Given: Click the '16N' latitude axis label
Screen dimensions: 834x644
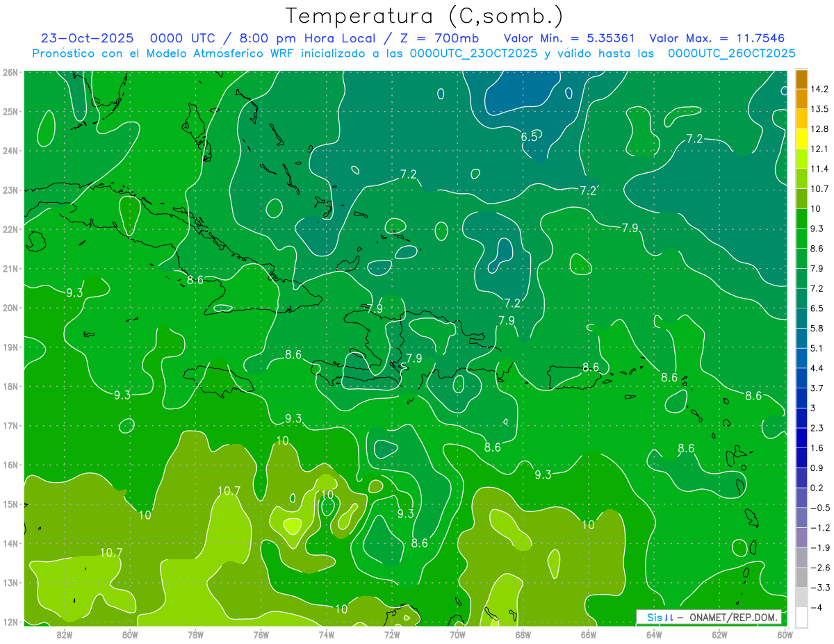Looking at the screenshot, I should point(10,465).
